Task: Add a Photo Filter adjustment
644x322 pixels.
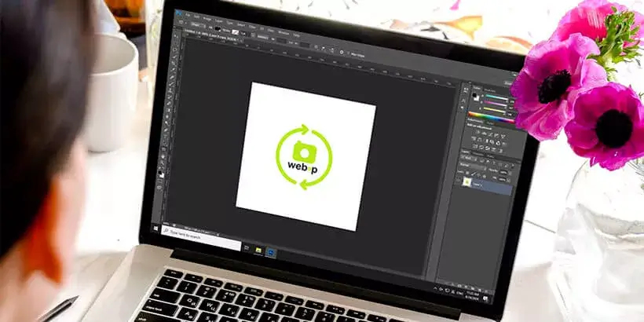Action: click(492, 141)
